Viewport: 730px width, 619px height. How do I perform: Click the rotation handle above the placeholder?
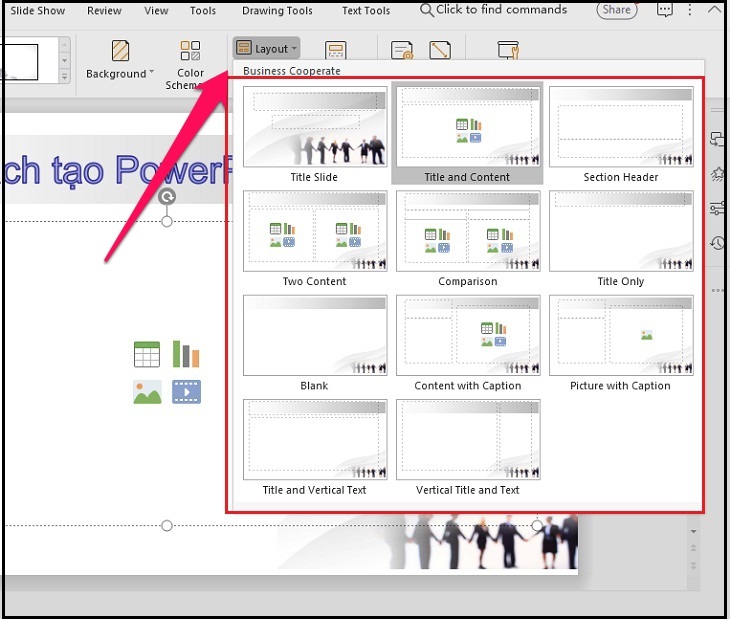(x=167, y=197)
